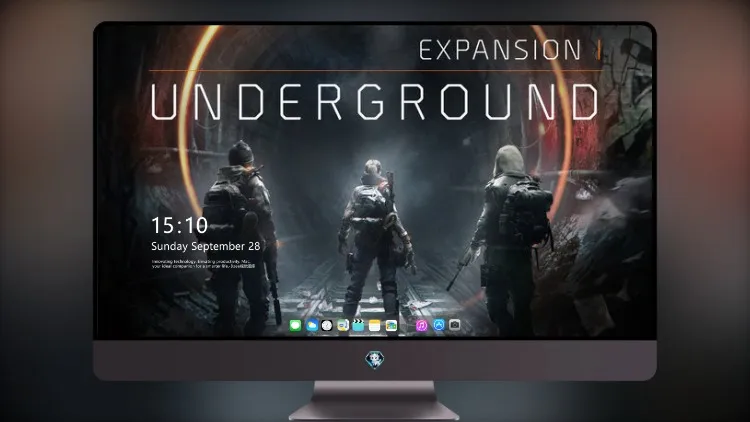The image size is (750, 422).
Task: Open the Clock app in the dock
Action: 327,326
